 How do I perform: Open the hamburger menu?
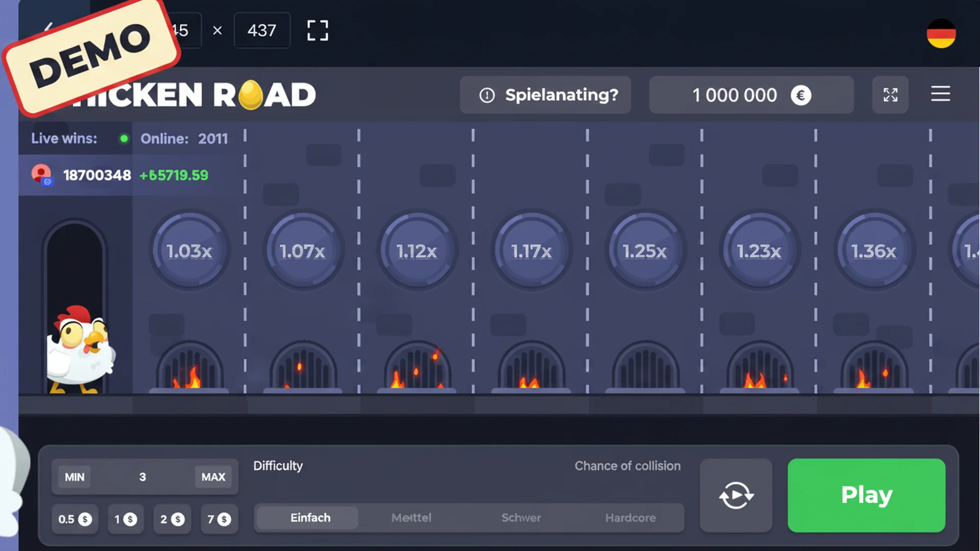pos(941,94)
